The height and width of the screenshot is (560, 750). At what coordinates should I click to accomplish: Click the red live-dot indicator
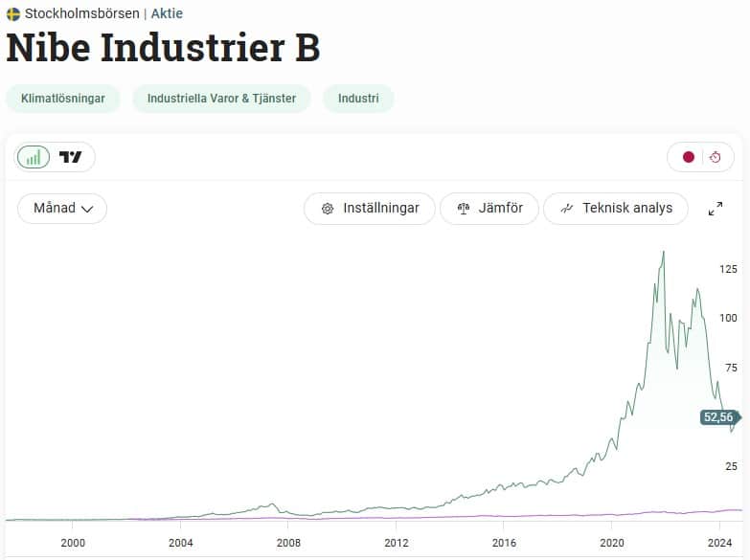pyautogui.click(x=688, y=157)
